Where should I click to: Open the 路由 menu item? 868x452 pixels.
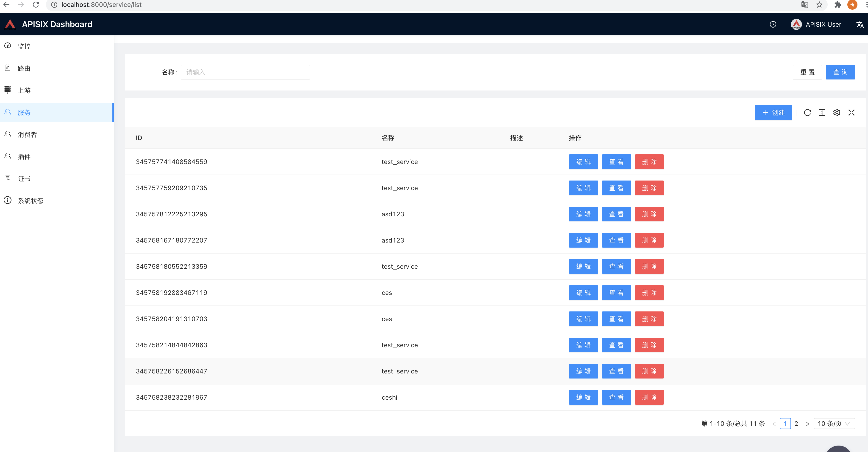click(x=24, y=68)
